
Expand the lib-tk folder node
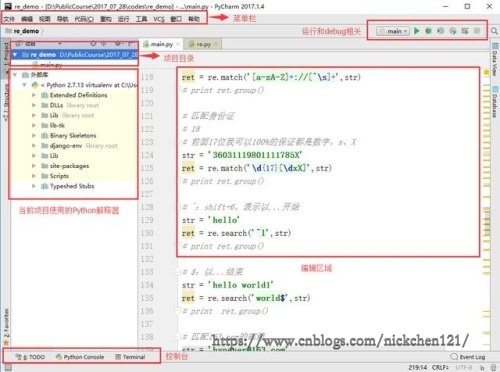34,125
